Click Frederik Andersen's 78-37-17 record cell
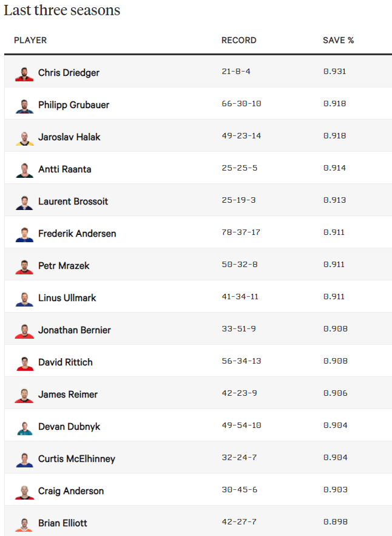The image size is (392, 536). tap(241, 232)
